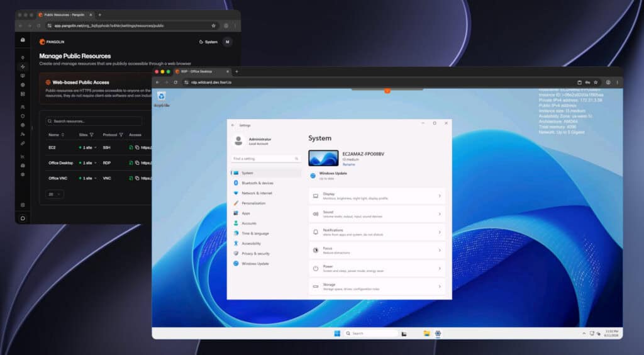Open Task View on remote taskbar
644x355 pixels.
point(404,334)
